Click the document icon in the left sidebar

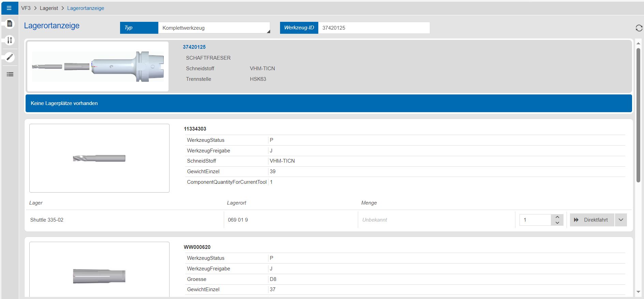pos(10,24)
